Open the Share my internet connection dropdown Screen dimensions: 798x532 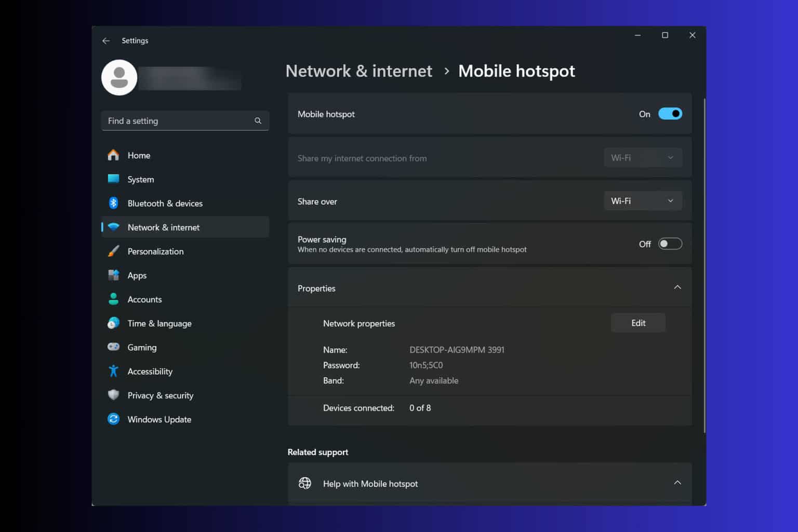[643, 157]
